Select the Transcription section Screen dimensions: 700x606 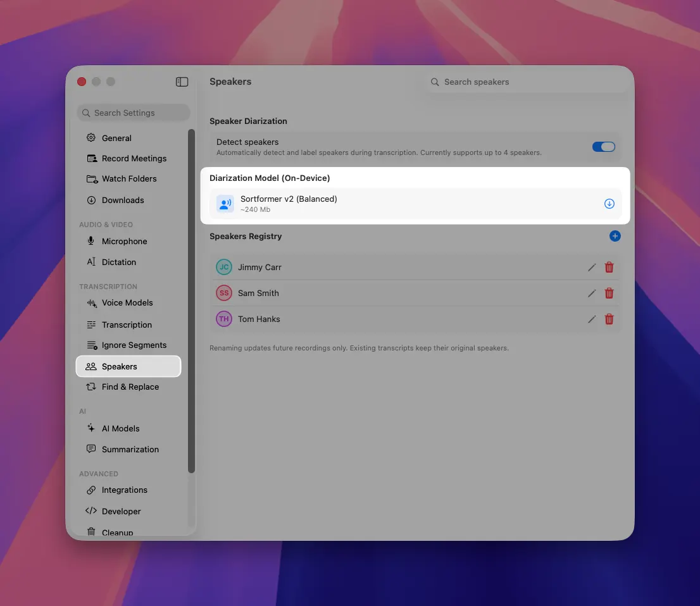coord(128,325)
